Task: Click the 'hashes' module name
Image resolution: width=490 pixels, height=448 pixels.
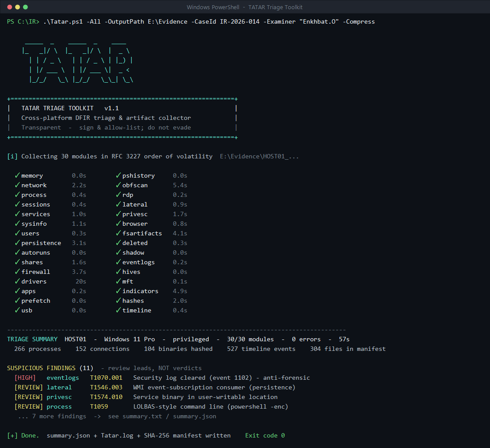Action: (133, 301)
